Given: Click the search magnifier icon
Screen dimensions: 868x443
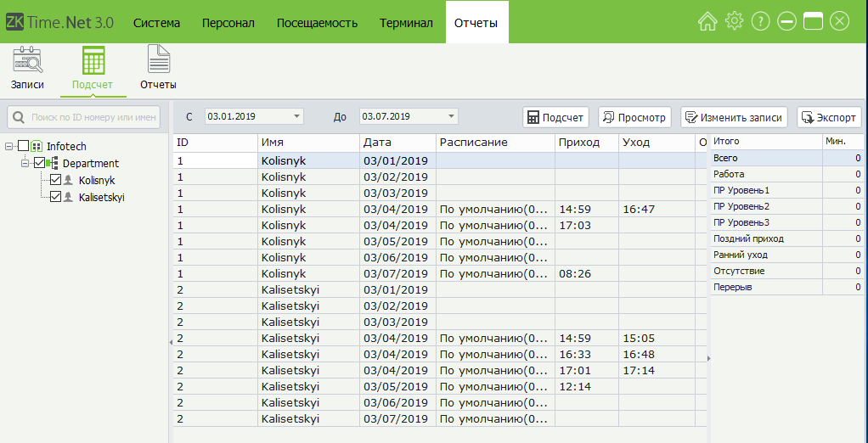Looking at the screenshot, I should pos(18,117).
